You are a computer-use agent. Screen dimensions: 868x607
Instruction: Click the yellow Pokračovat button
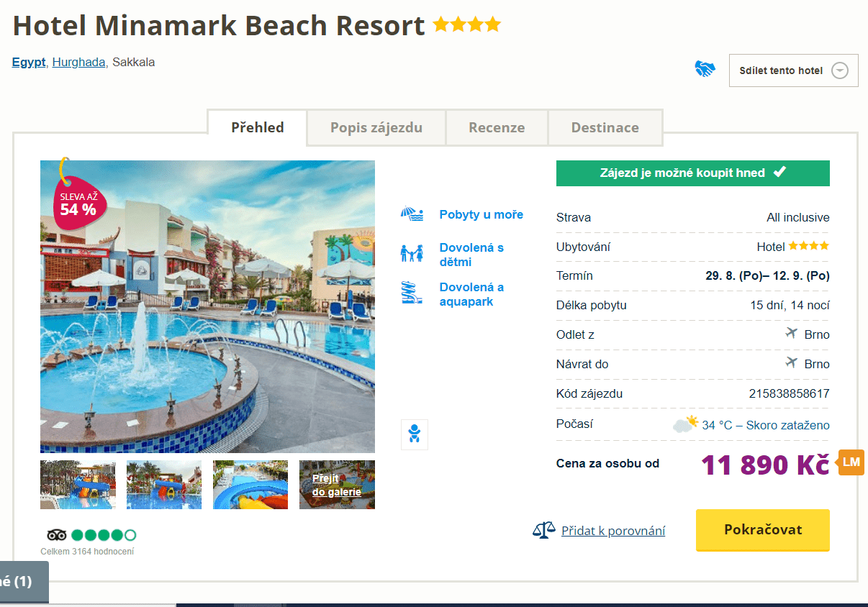[x=763, y=530]
